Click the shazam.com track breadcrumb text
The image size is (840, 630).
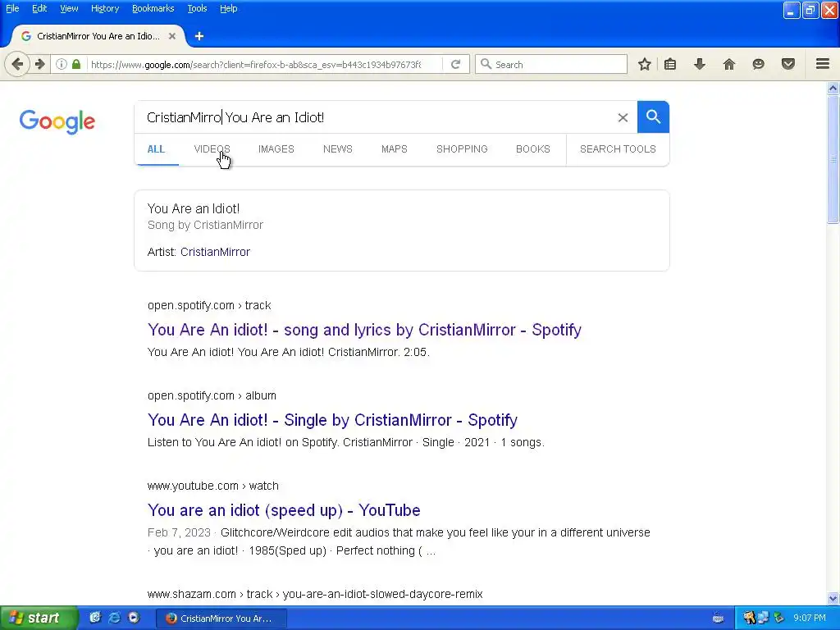tap(315, 594)
